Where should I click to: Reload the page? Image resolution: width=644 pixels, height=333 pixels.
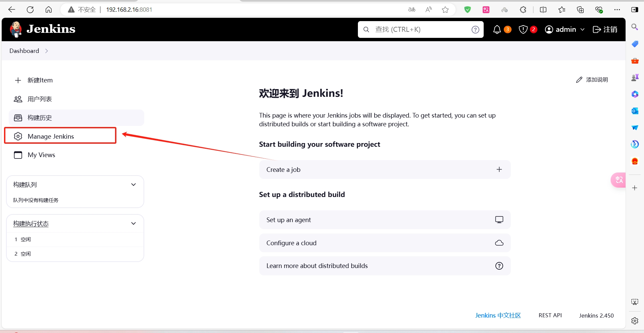click(30, 10)
